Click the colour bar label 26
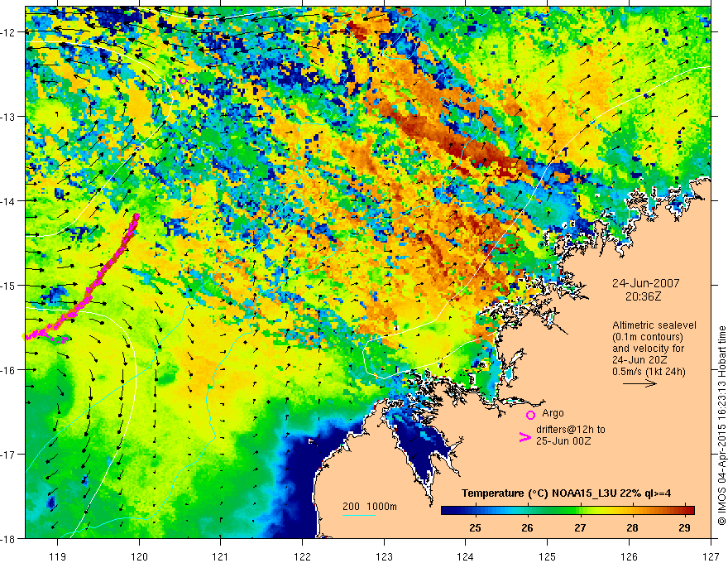This screenshot has width=728, height=563. point(527,527)
